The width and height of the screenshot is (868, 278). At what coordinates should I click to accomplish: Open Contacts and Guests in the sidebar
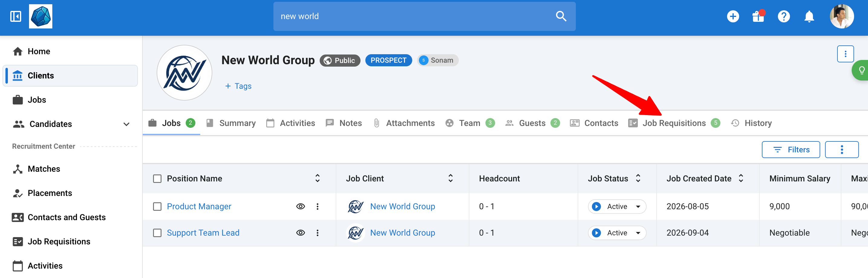(70, 217)
